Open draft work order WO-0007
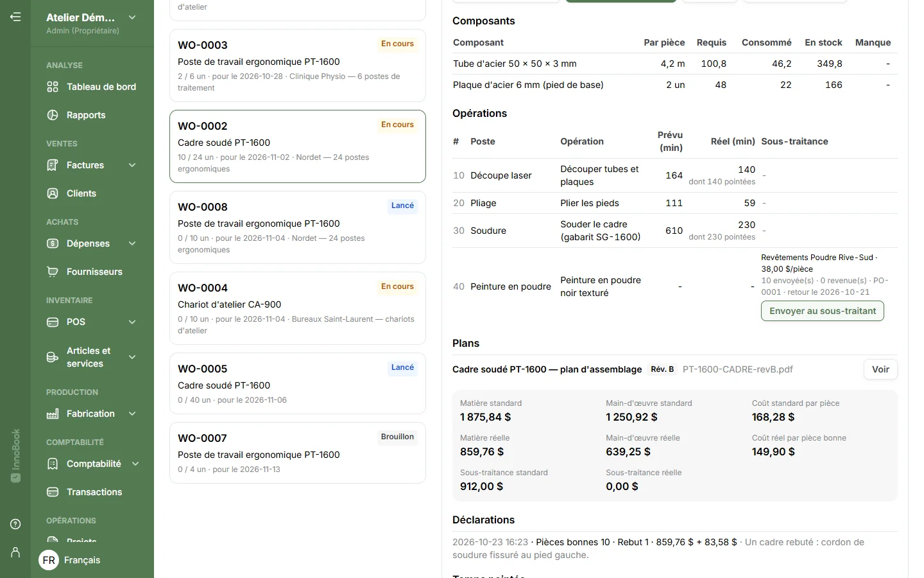 pyautogui.click(x=298, y=453)
